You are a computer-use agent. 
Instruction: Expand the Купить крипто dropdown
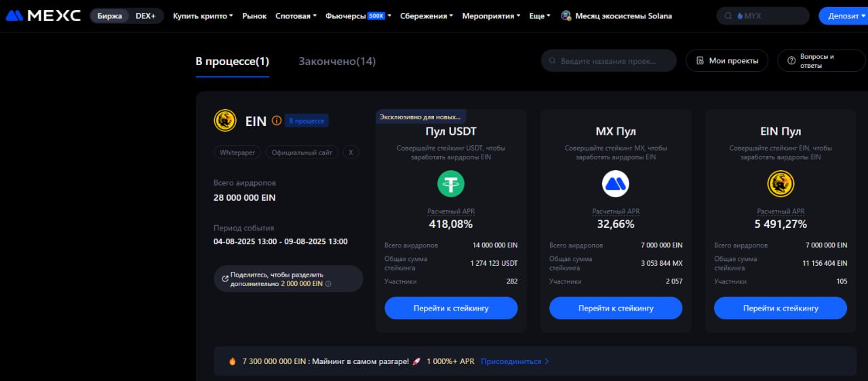pyautogui.click(x=203, y=16)
